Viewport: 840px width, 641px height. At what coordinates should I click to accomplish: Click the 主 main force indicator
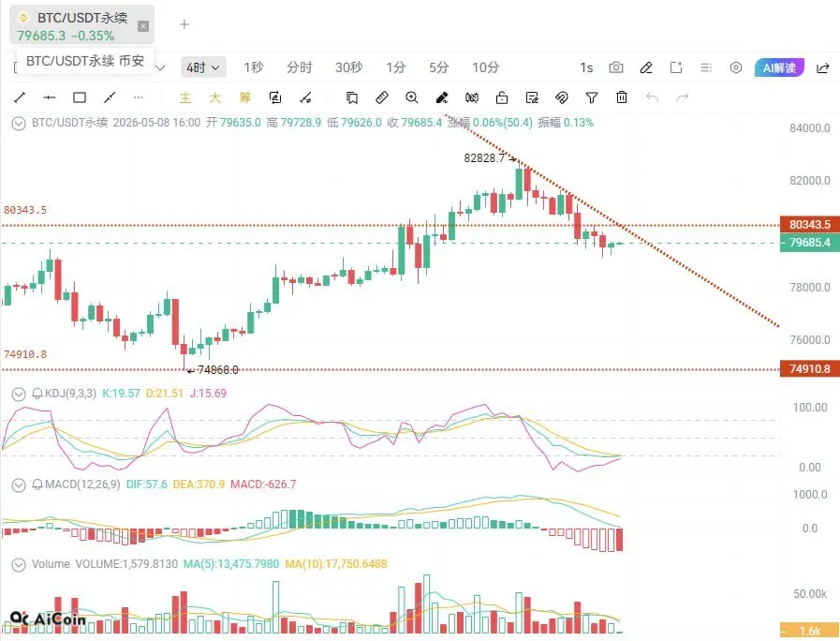[185, 97]
